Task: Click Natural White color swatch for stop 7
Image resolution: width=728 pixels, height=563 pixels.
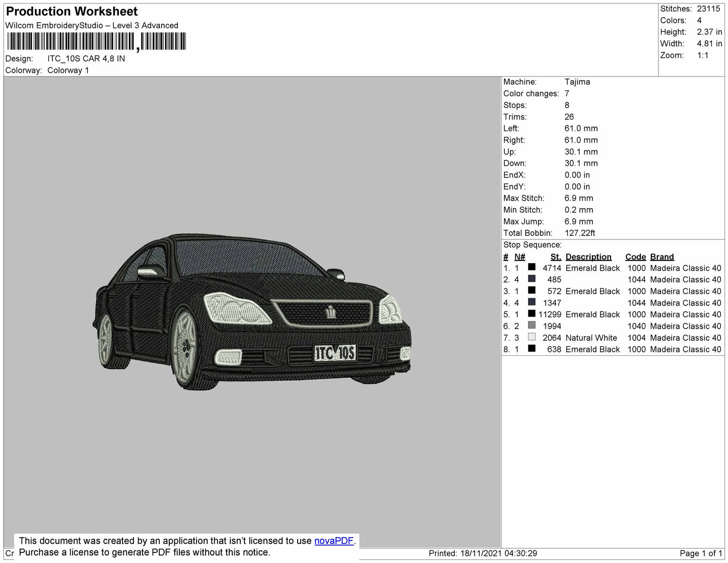Action: click(532, 337)
